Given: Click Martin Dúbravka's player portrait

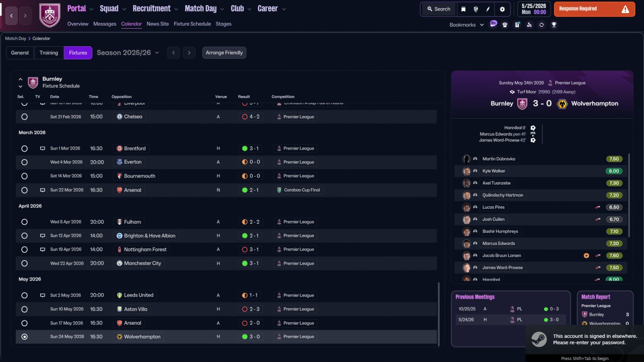Looking at the screenshot, I should tap(466, 159).
